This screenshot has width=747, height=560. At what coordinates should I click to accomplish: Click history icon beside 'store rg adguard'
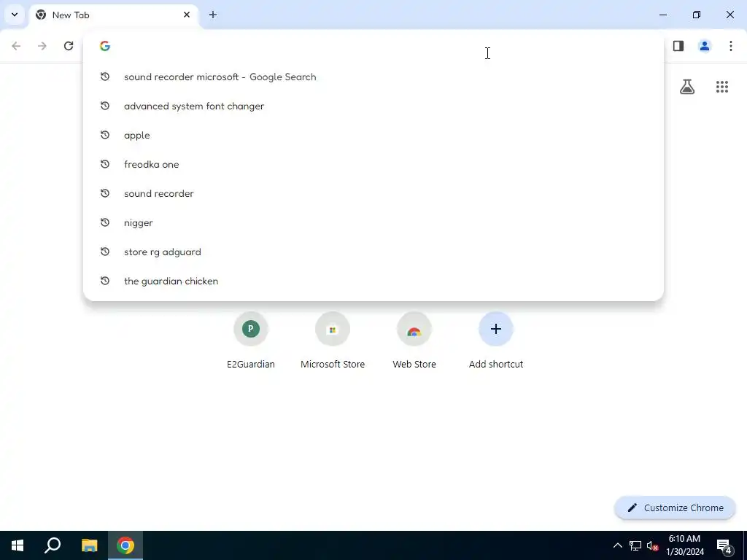[x=105, y=252]
